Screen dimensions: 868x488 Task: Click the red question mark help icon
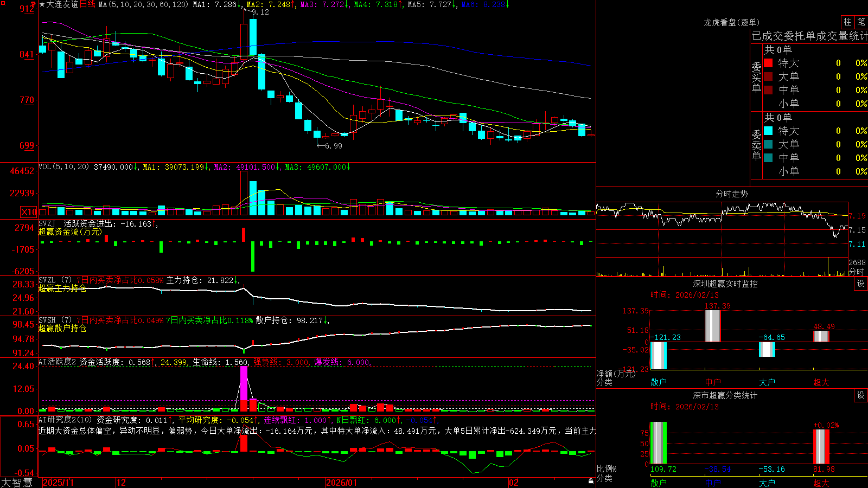pos(33,4)
